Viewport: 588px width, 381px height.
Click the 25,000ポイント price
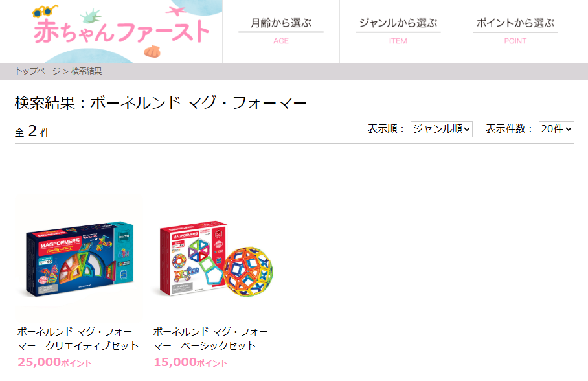55,362
